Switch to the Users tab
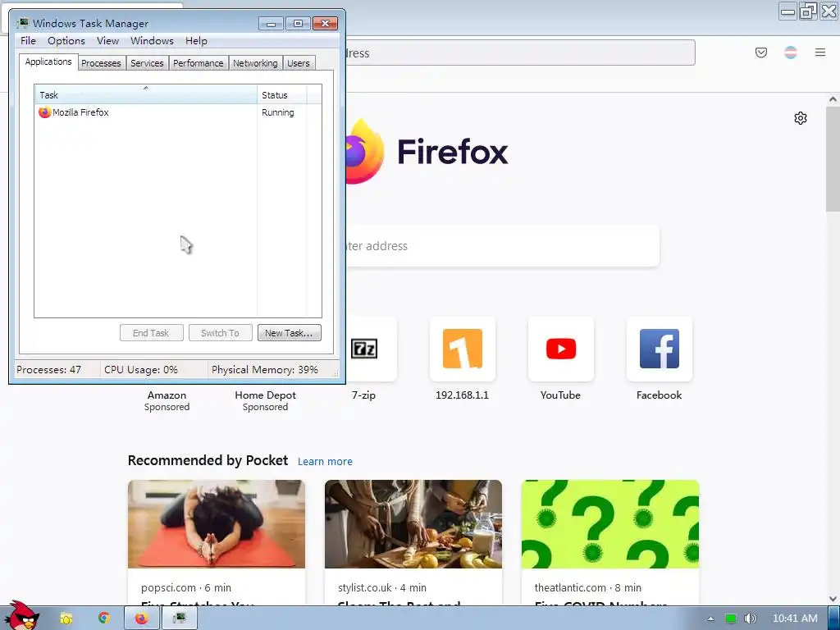Image resolution: width=840 pixels, height=630 pixels. click(299, 63)
